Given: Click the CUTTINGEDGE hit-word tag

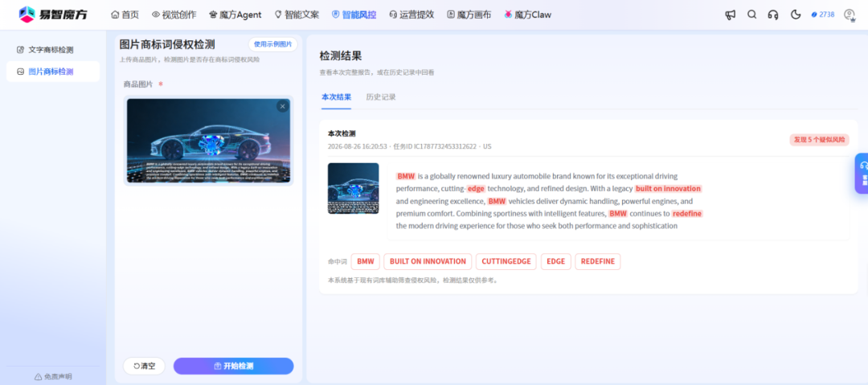Looking at the screenshot, I should coord(506,261).
